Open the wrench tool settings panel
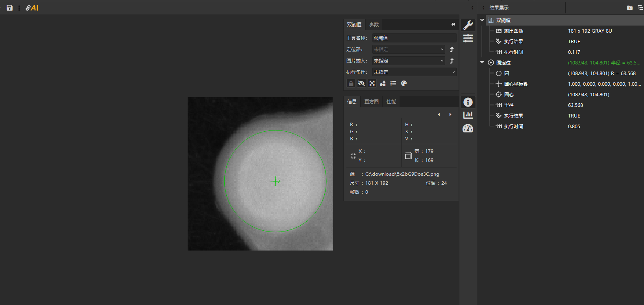 [468, 25]
